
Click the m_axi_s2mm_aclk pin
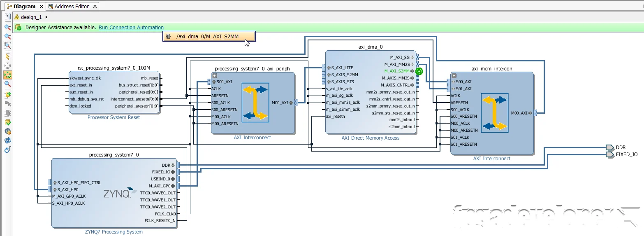point(343,109)
